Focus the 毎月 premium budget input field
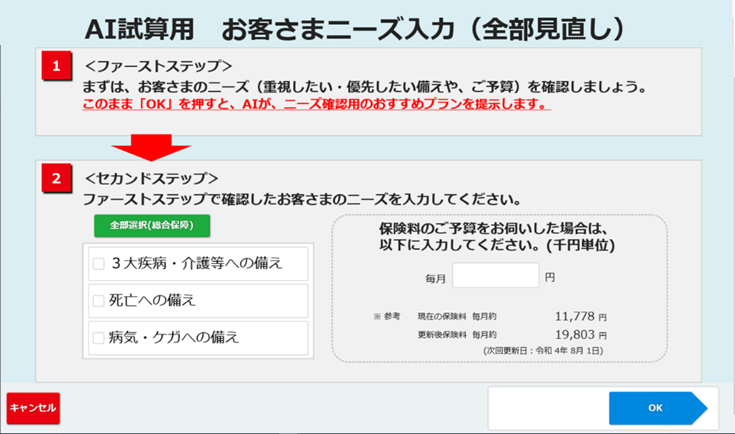The width and height of the screenshot is (735, 434). tap(495, 275)
